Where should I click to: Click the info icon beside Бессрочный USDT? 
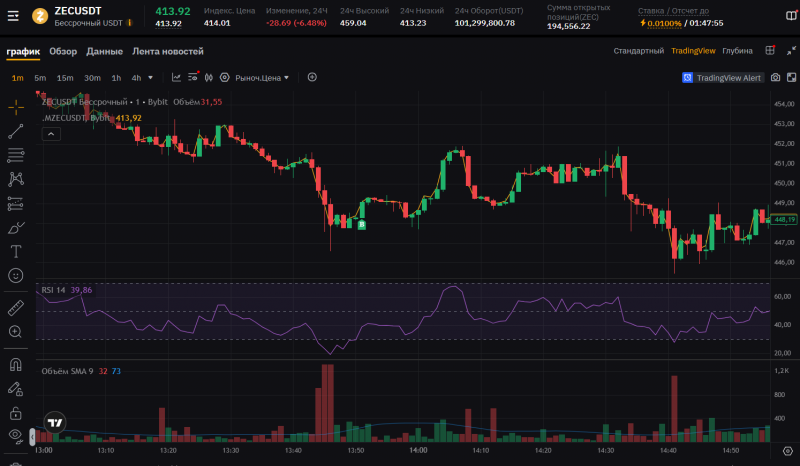130,23
